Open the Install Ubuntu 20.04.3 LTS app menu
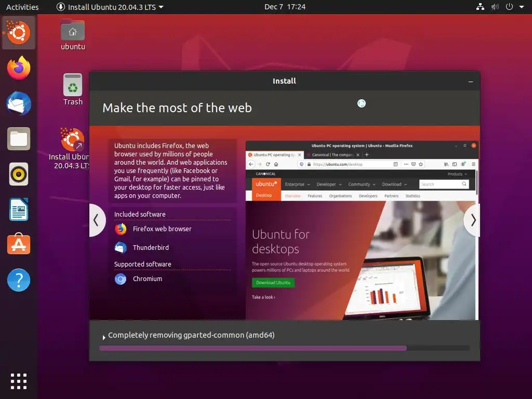The height and width of the screenshot is (399, 532). coord(110,7)
